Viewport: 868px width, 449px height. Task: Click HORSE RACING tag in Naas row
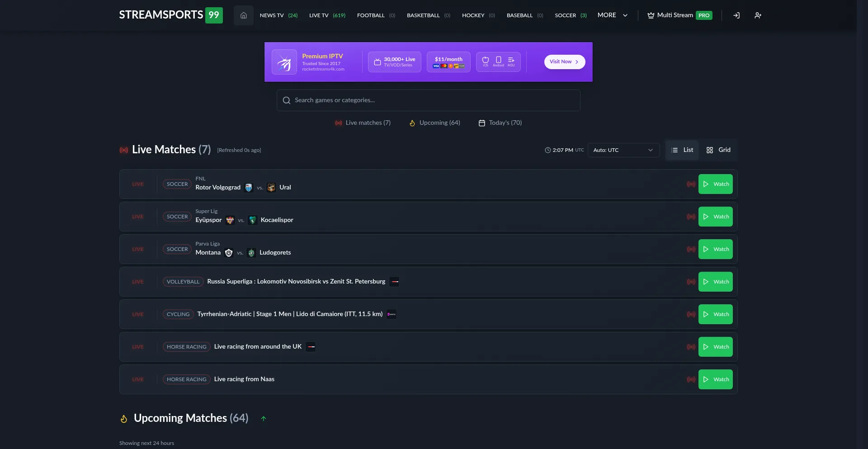(187, 379)
